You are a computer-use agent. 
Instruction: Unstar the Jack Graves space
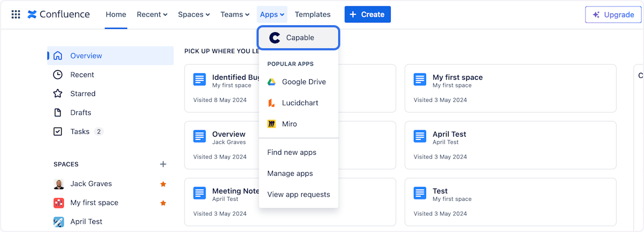click(163, 184)
